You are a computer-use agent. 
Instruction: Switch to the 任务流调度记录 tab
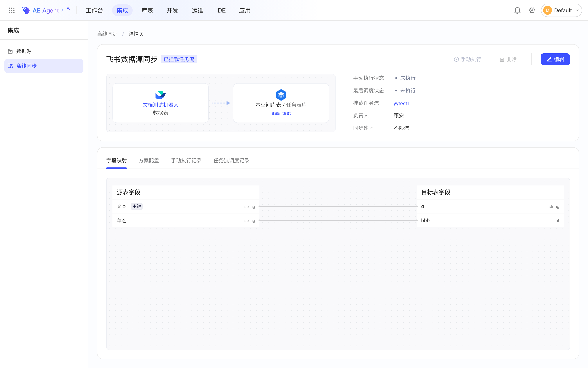[x=231, y=160]
